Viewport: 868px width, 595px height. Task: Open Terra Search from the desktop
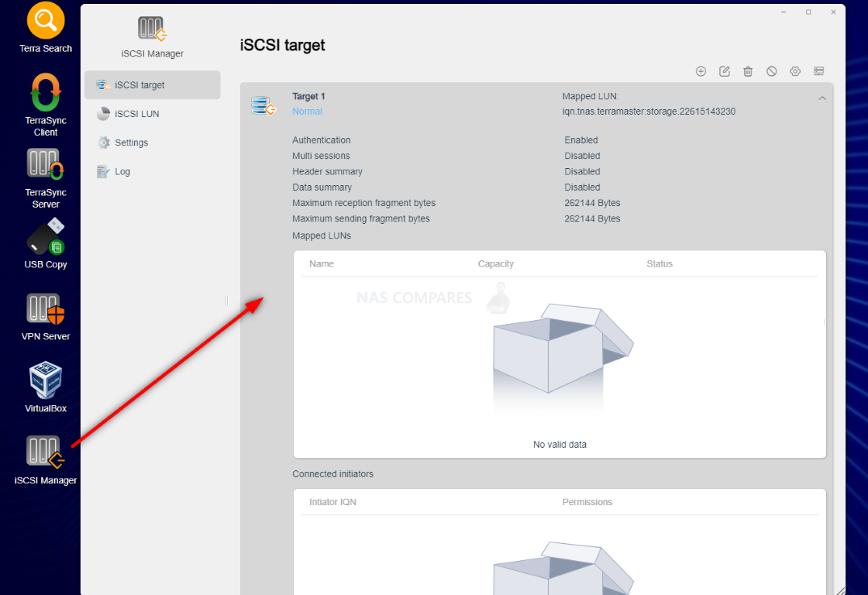[x=46, y=28]
